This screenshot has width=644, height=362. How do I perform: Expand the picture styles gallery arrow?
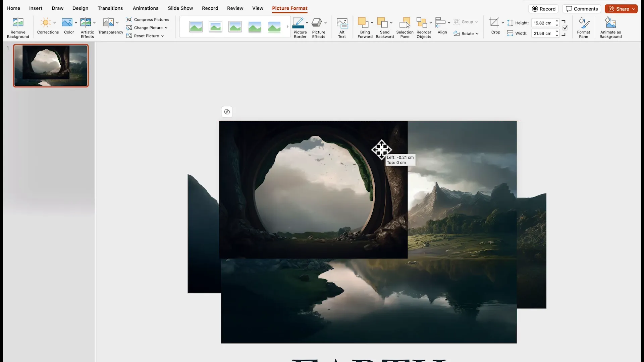tap(287, 26)
